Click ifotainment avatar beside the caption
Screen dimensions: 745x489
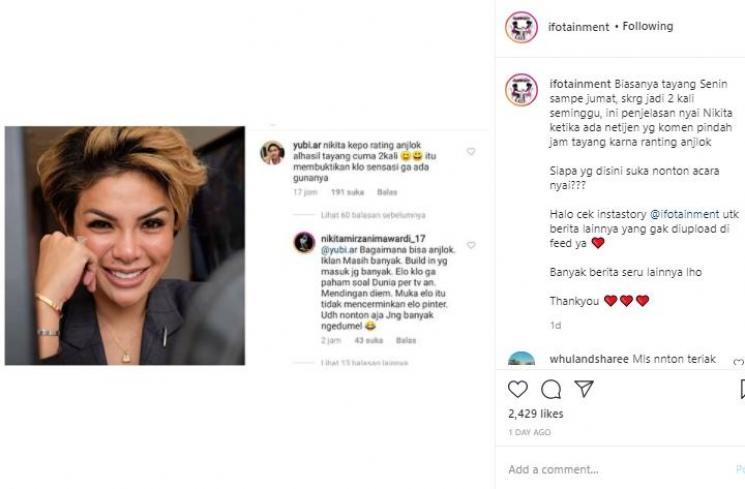click(521, 89)
